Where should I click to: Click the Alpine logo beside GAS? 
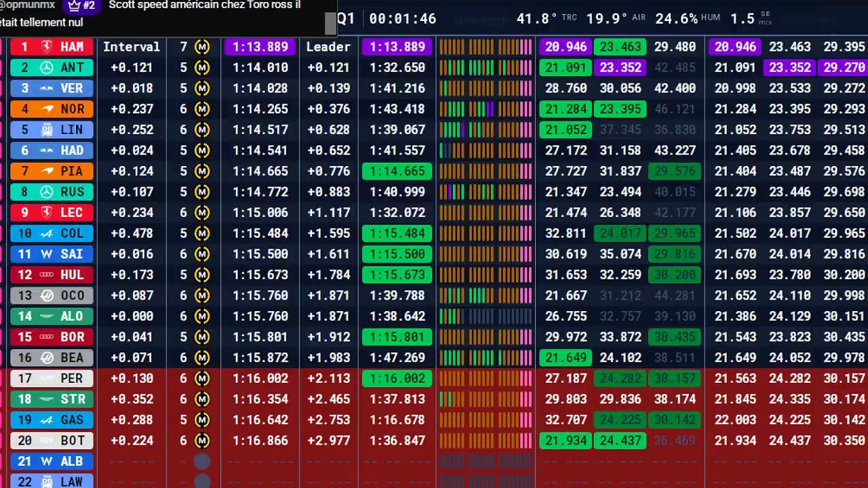click(47, 420)
